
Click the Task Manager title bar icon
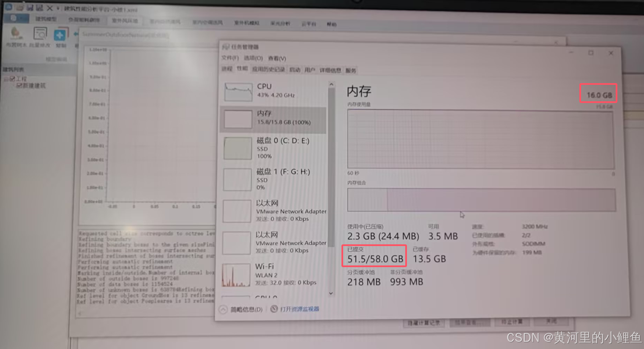[x=226, y=46]
